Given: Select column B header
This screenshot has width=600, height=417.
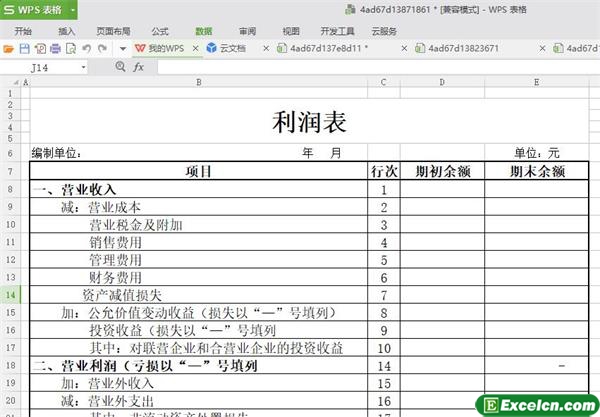Looking at the screenshot, I should click(x=199, y=82).
